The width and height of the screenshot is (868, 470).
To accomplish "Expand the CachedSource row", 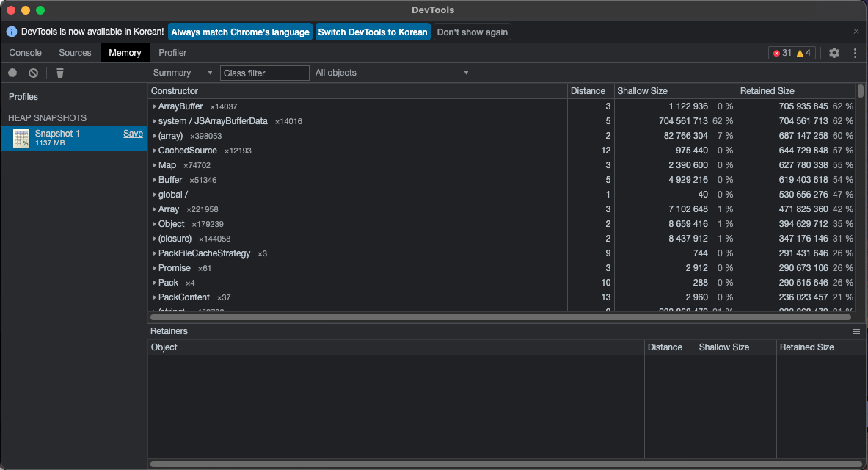I will click(154, 151).
